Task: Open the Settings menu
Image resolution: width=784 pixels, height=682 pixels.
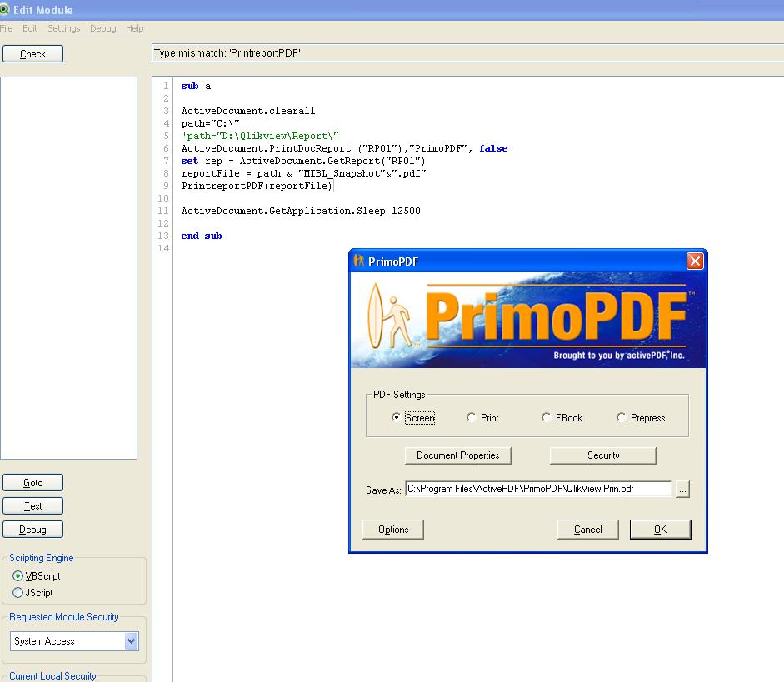Action: click(64, 28)
